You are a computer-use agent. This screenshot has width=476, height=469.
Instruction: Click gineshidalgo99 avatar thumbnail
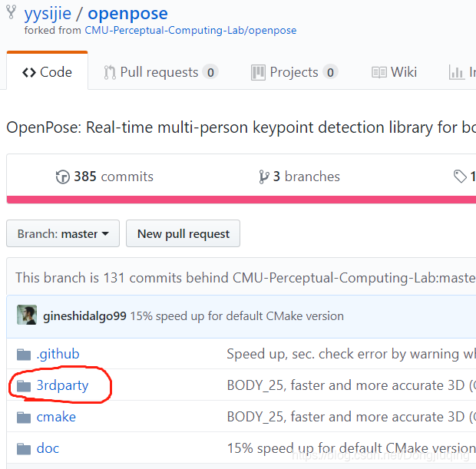pos(27,315)
